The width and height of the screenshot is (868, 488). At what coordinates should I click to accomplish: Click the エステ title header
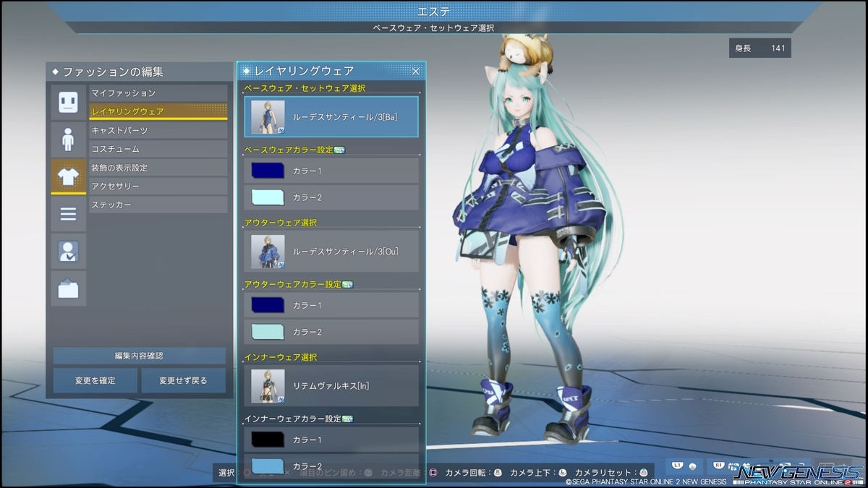(434, 12)
